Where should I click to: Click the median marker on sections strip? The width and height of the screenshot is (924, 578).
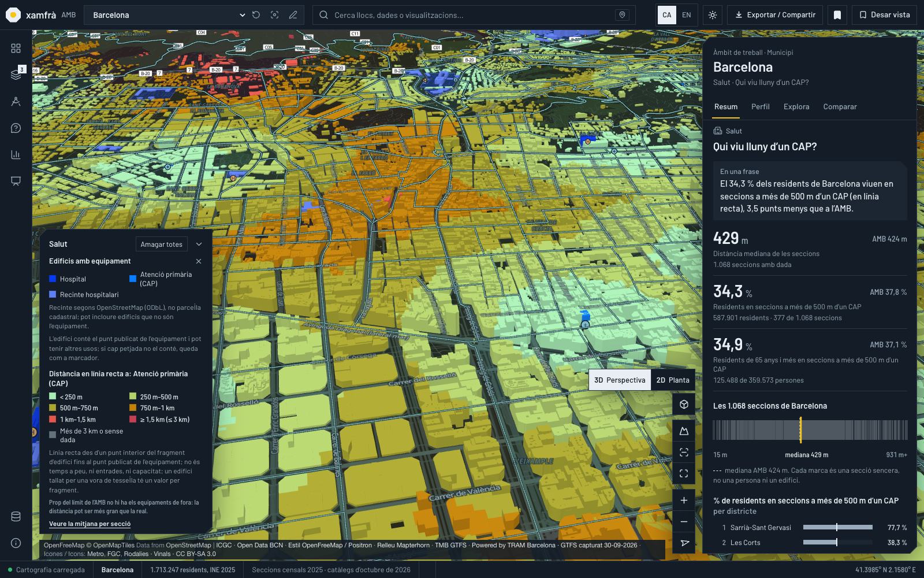[800, 430]
